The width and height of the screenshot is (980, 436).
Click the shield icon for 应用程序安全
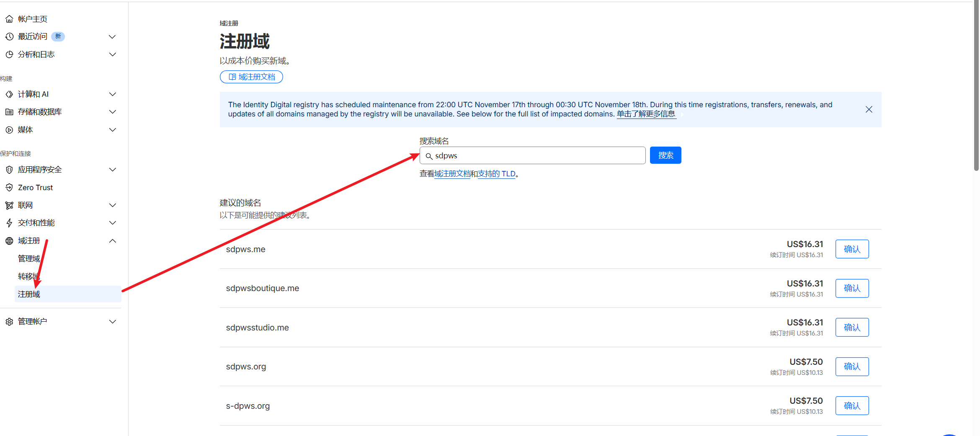9,170
